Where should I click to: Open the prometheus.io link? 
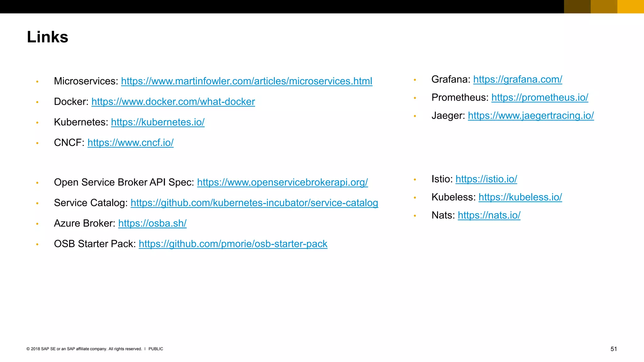540,98
